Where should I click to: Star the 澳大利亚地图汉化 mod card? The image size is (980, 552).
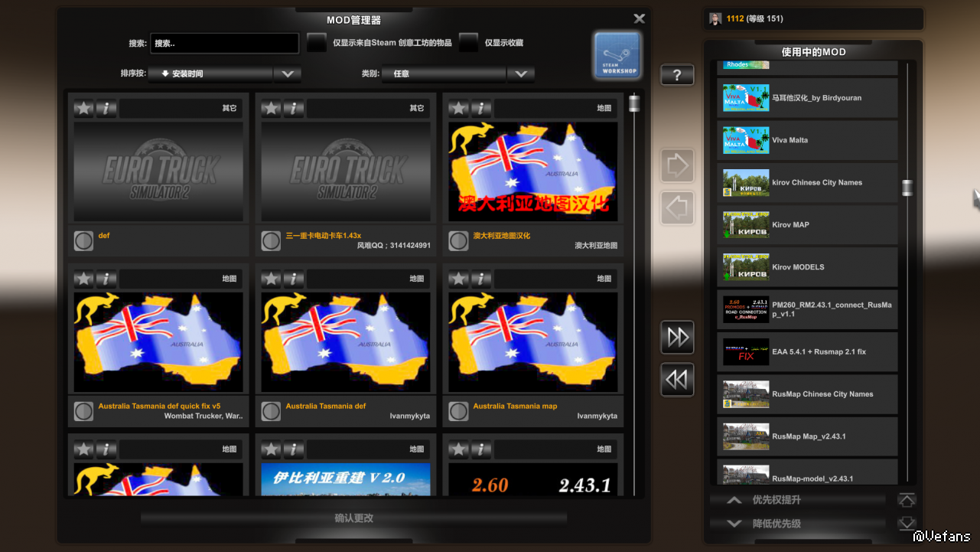(459, 109)
